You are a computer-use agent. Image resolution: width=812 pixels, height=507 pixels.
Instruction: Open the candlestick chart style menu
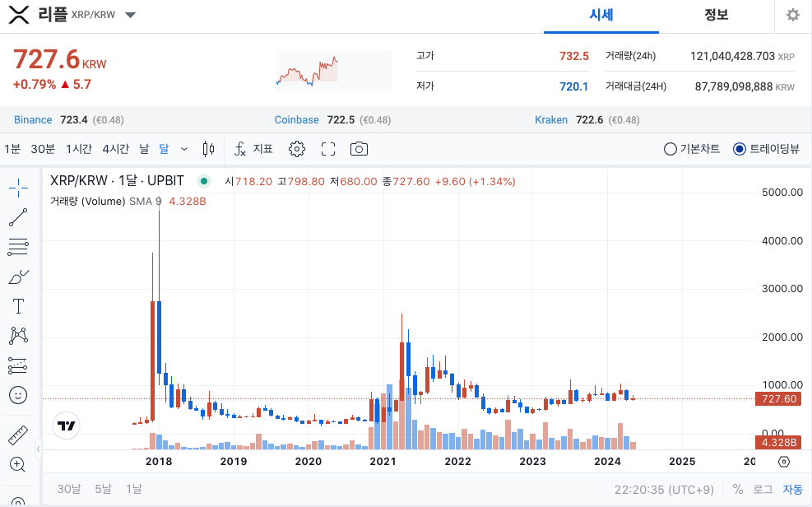[x=208, y=149]
